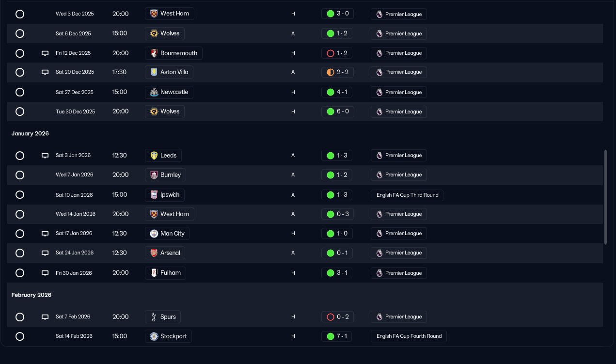The image size is (616, 364).
Task: Click the vertical scrollbar on the fixtures list
Action: point(605,196)
